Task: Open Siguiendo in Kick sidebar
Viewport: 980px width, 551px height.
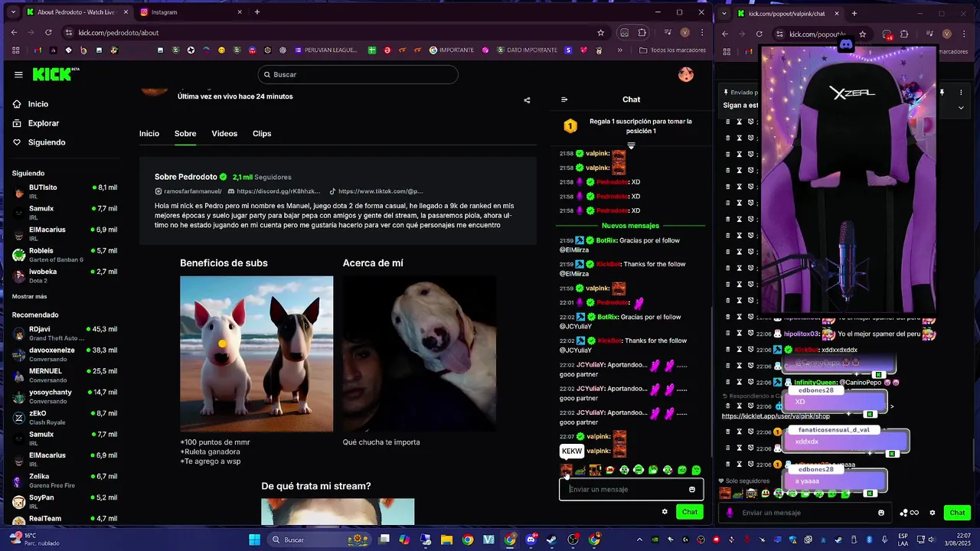Action: click(x=47, y=142)
